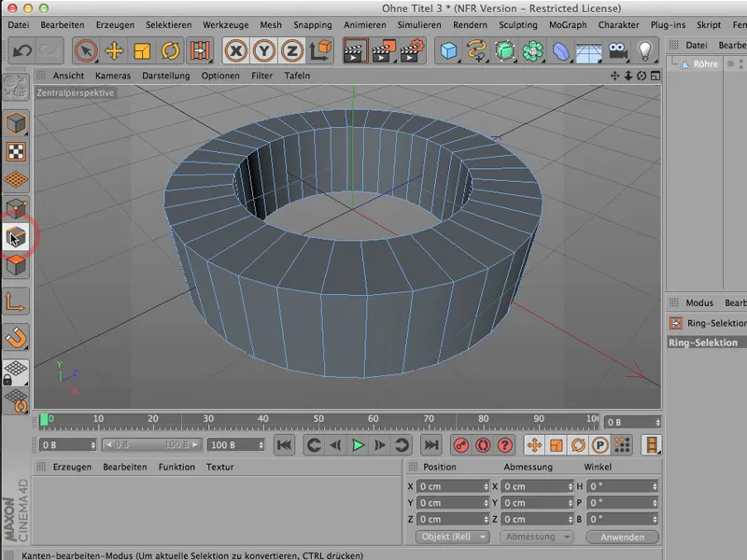
Task: Click the Undo arrow icon
Action: click(21, 50)
